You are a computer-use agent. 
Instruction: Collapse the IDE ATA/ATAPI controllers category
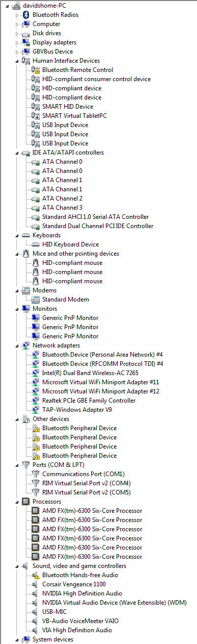17,153
